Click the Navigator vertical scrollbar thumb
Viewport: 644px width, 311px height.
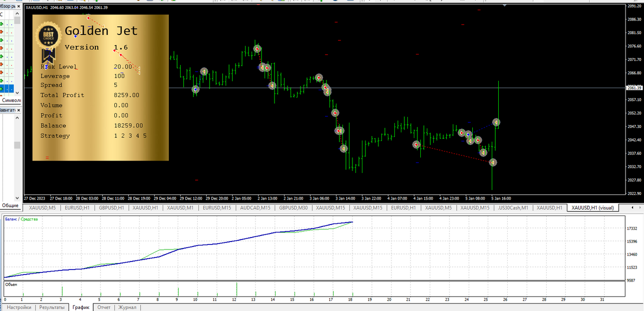17,145
